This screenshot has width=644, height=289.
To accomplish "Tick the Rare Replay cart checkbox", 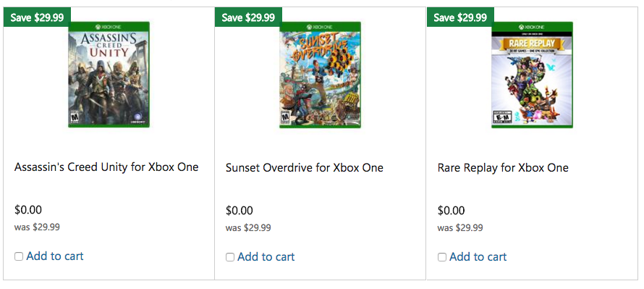I will point(442,257).
